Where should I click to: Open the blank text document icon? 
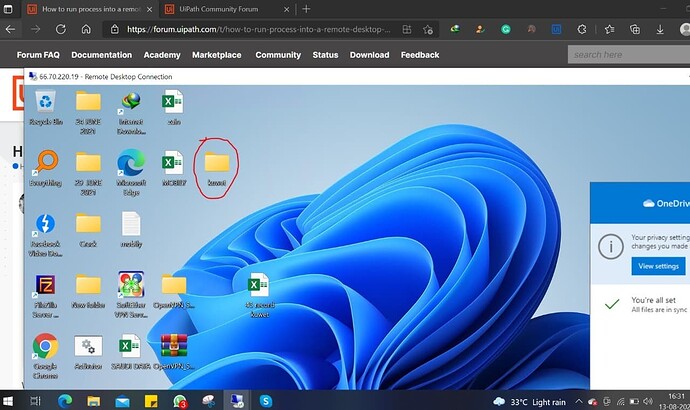point(131,229)
